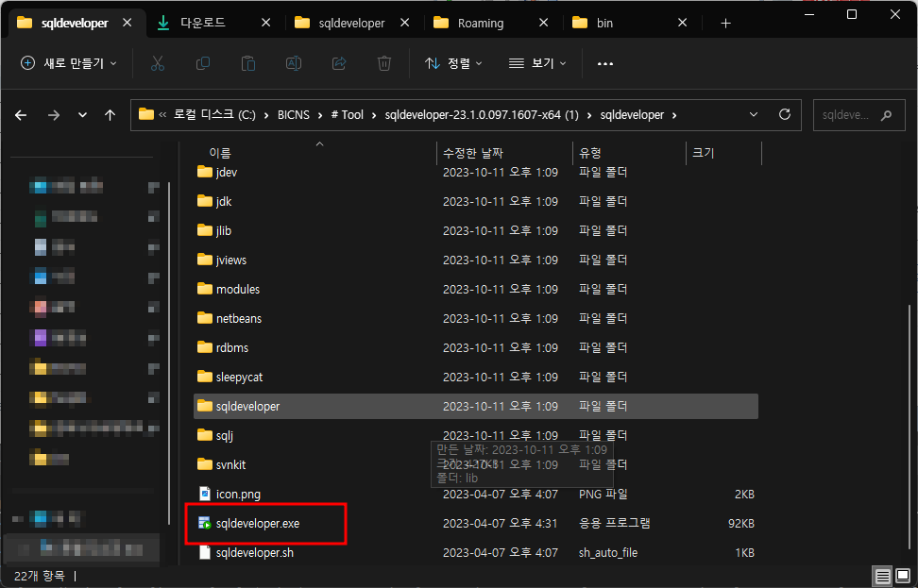This screenshot has height=588, width=918.
Task: Click the Cut scissors icon
Action: tap(158, 63)
